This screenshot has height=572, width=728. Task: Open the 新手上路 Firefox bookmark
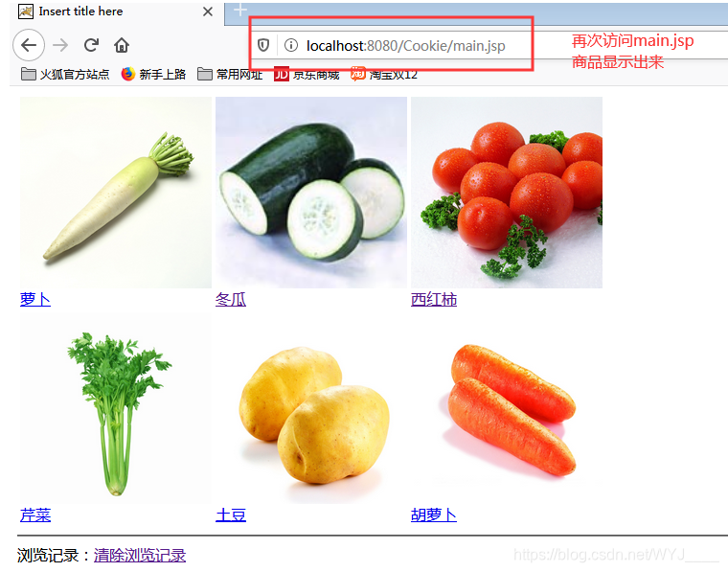tap(153, 75)
